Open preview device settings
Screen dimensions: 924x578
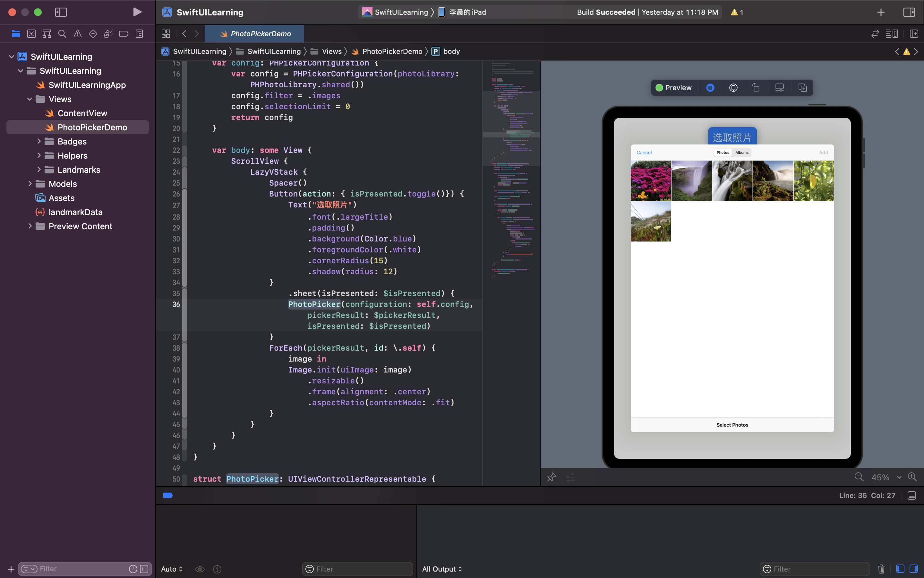[779, 88]
